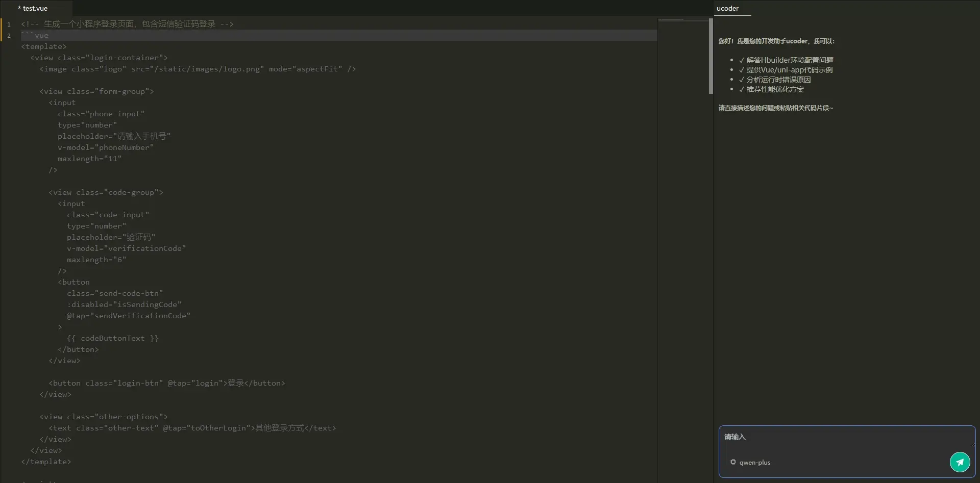980x483 pixels.
Task: Click the login-btn button line
Action: [x=167, y=383]
